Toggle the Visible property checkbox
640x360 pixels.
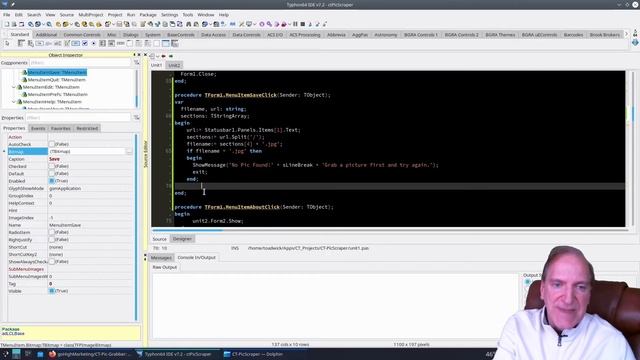tap(51, 291)
